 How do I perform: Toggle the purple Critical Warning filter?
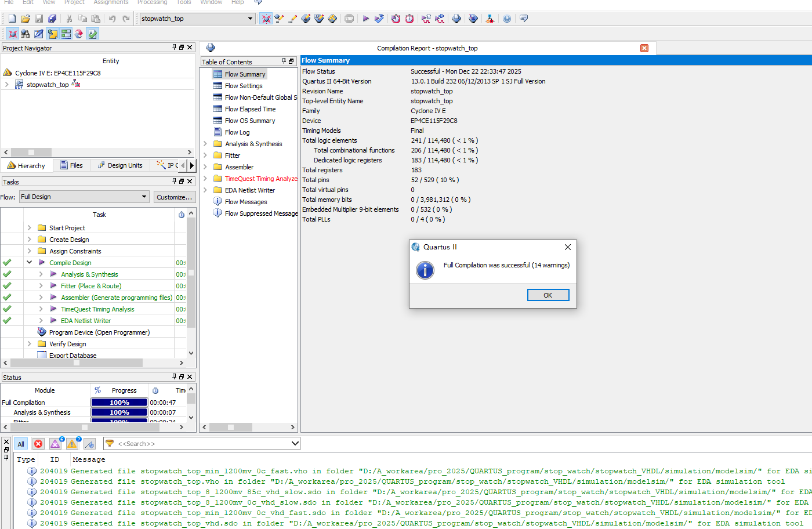[56, 444]
